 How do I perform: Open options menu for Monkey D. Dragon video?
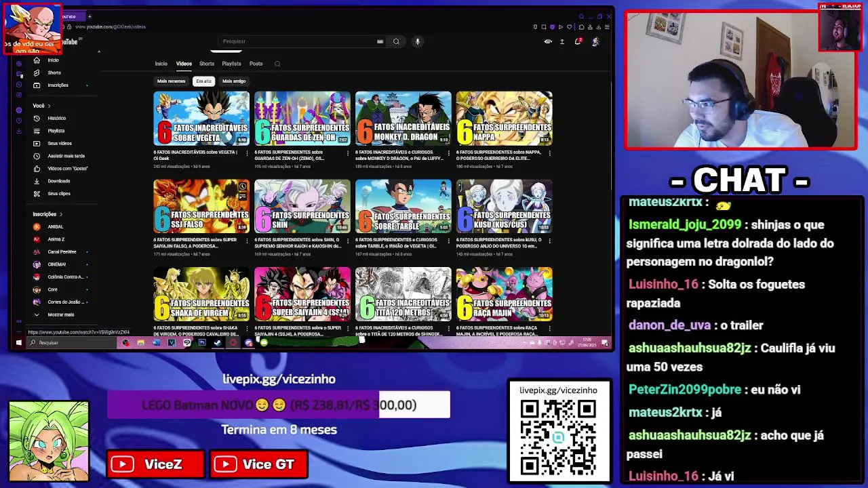[448, 153]
